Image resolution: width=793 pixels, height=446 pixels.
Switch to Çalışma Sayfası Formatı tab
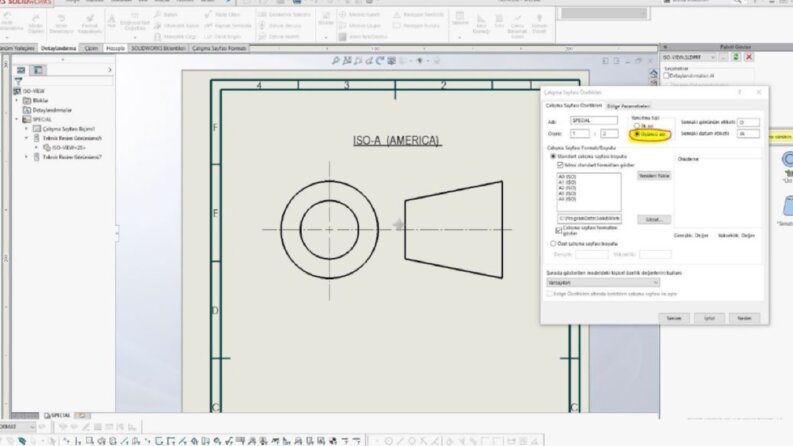(x=219, y=48)
